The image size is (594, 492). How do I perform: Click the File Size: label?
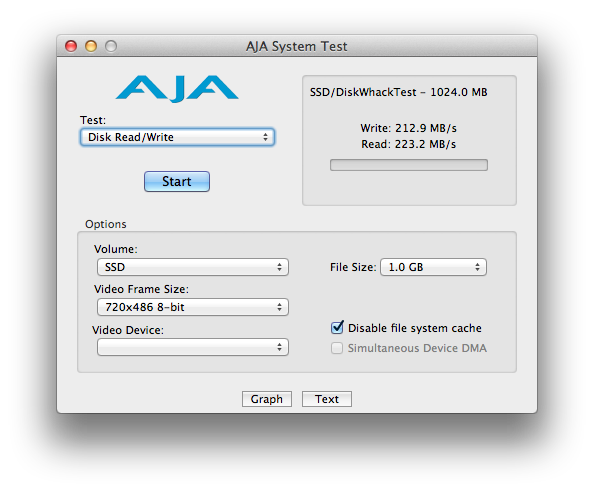(353, 267)
